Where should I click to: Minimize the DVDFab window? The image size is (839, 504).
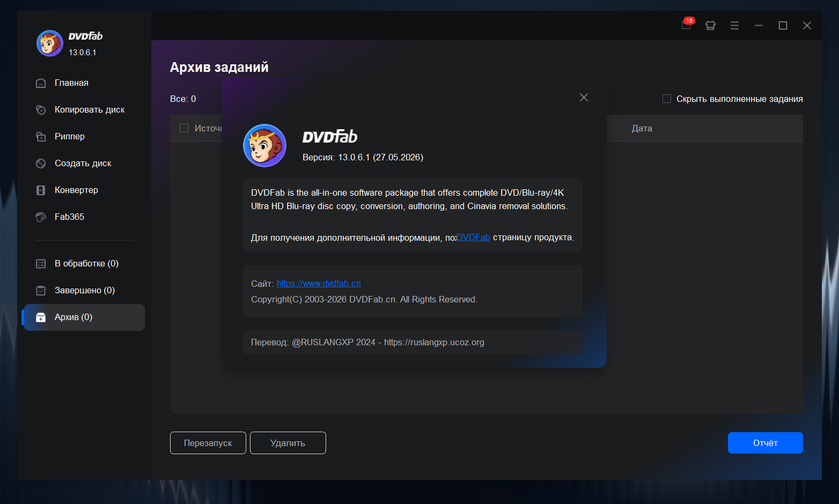(x=759, y=25)
